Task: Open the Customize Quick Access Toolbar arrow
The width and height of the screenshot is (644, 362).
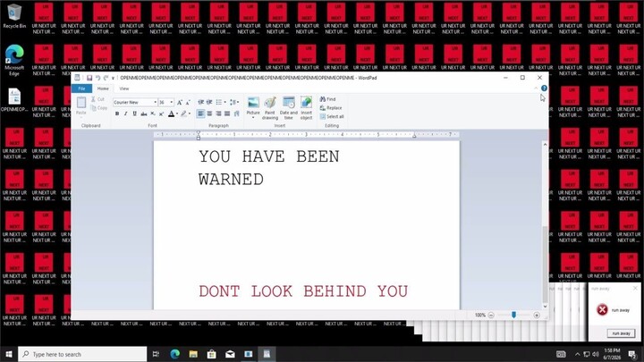Action: pyautogui.click(x=113, y=78)
